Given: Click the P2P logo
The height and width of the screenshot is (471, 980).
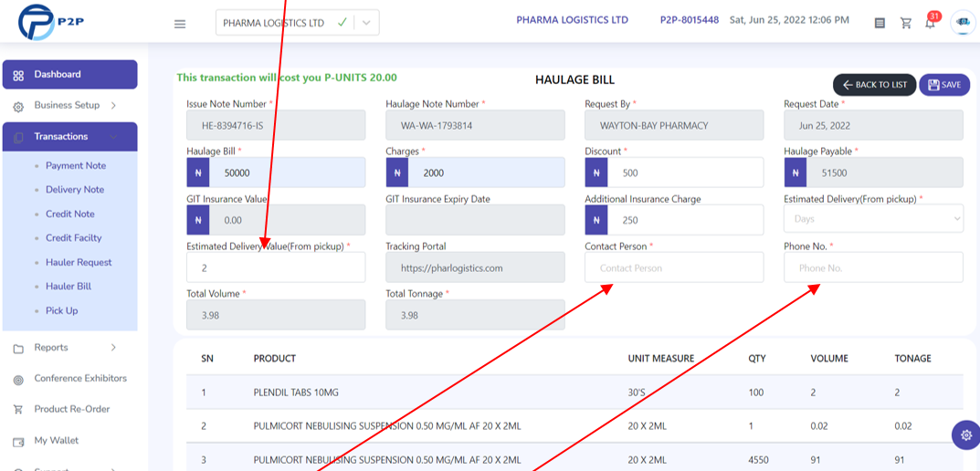Looking at the screenshot, I should pos(50,22).
